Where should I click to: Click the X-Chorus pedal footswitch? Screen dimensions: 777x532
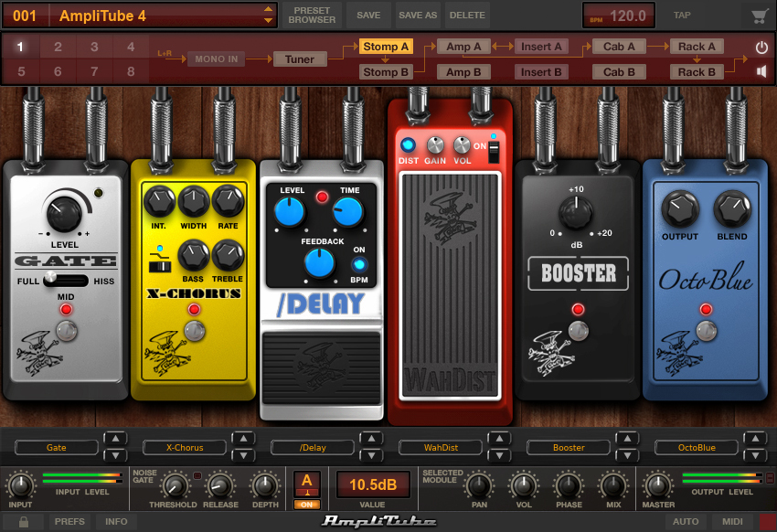pos(194,331)
